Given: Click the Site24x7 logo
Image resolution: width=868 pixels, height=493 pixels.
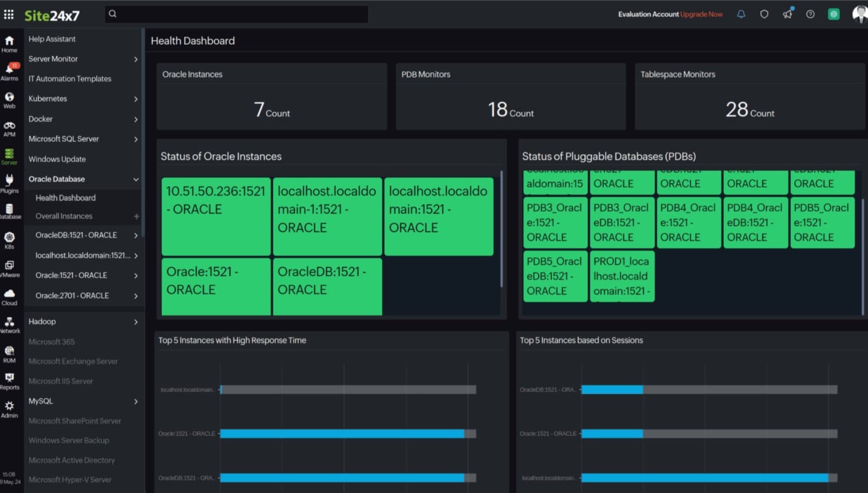Looking at the screenshot, I should 52,16.
